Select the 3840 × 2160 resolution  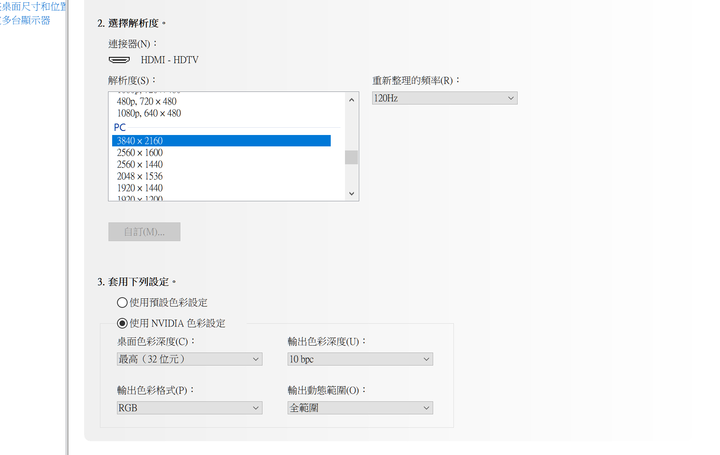221,141
